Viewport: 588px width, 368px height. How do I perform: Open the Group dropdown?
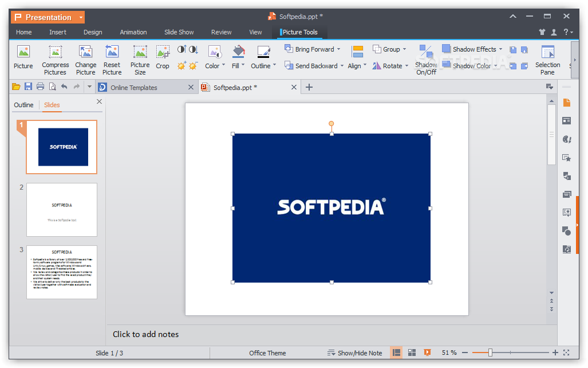pyautogui.click(x=404, y=49)
